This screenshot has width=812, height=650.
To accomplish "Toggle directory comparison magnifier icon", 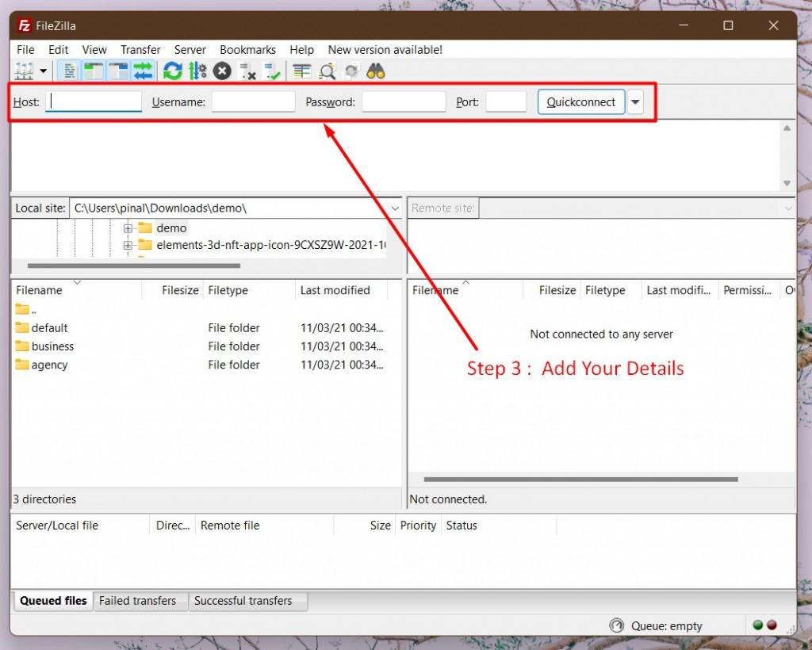I will tap(327, 71).
